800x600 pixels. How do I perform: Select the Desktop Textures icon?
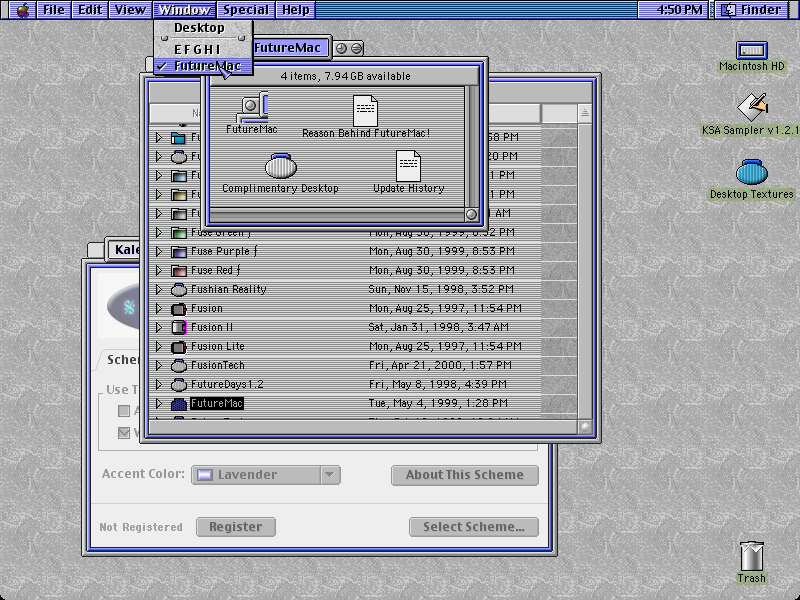coord(752,172)
